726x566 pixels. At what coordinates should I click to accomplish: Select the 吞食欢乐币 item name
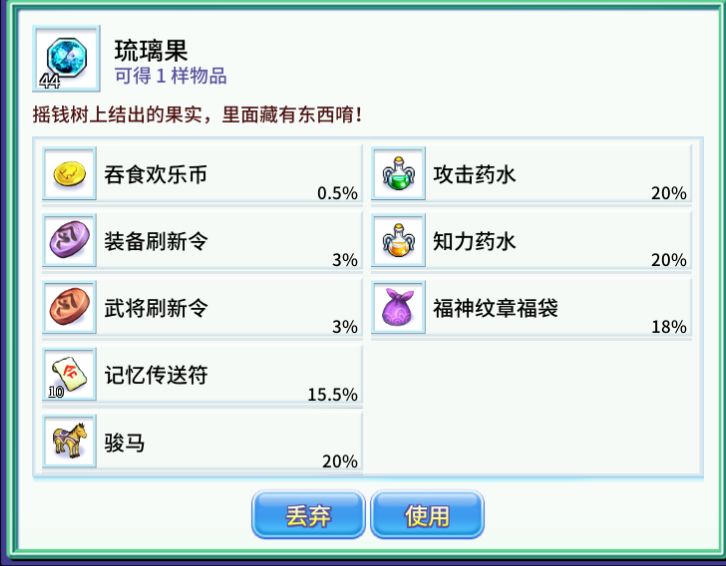[x=155, y=175]
